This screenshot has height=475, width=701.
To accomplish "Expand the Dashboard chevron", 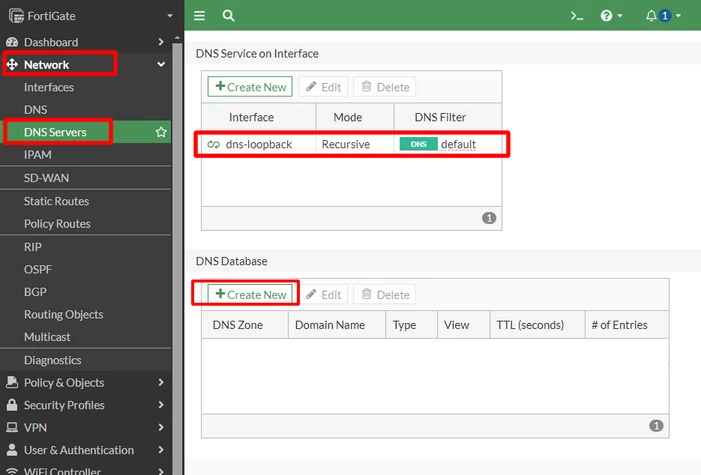I will click(161, 42).
